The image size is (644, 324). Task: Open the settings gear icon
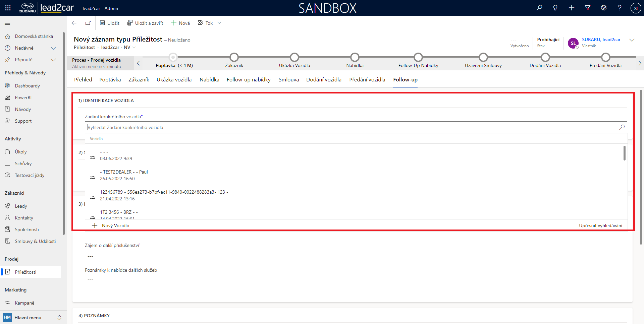604,8
